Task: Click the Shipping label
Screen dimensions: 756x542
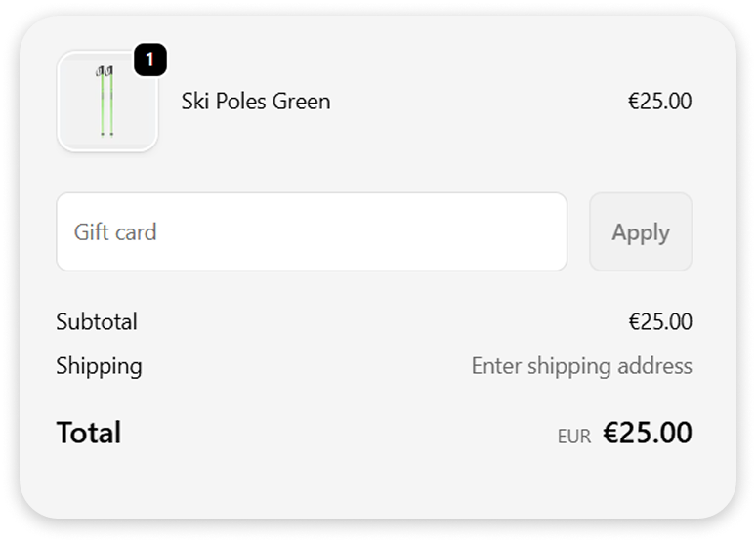Action: point(99,366)
